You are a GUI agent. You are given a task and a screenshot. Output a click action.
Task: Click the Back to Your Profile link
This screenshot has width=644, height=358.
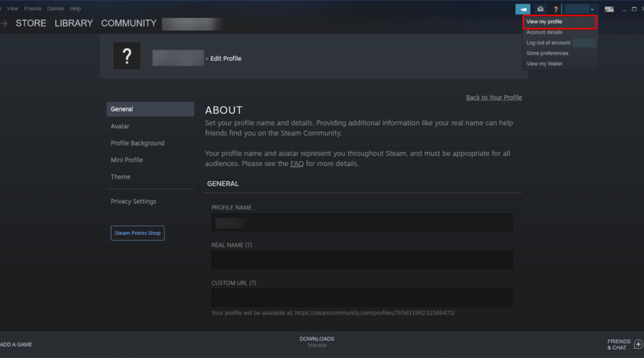click(494, 97)
